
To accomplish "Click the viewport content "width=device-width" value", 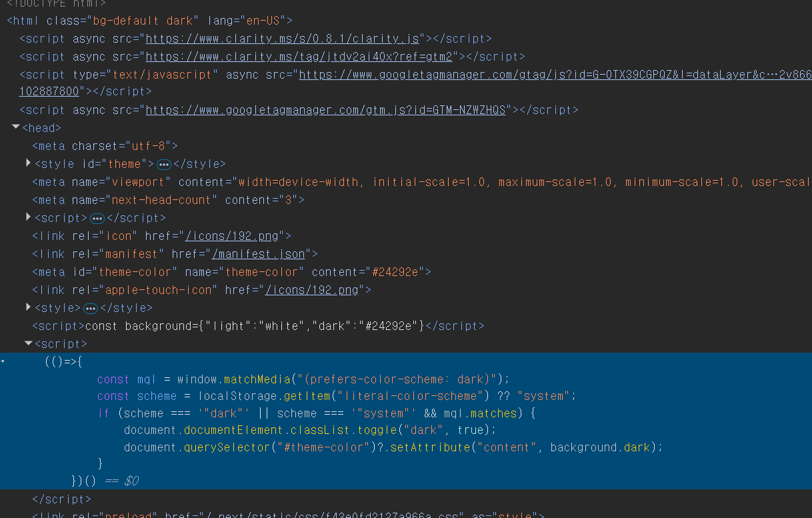I will pos(300,182).
